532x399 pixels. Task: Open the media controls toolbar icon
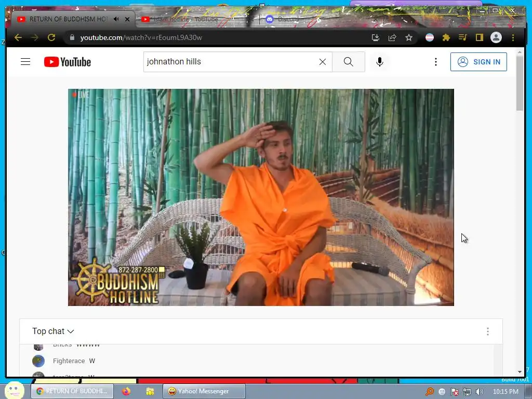coord(463,37)
